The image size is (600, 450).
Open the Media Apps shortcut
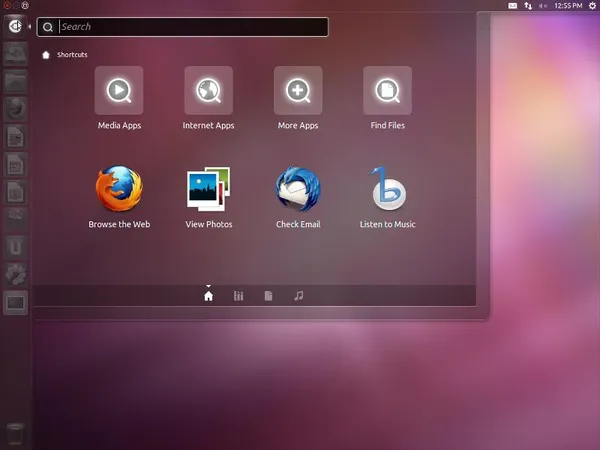click(119, 90)
